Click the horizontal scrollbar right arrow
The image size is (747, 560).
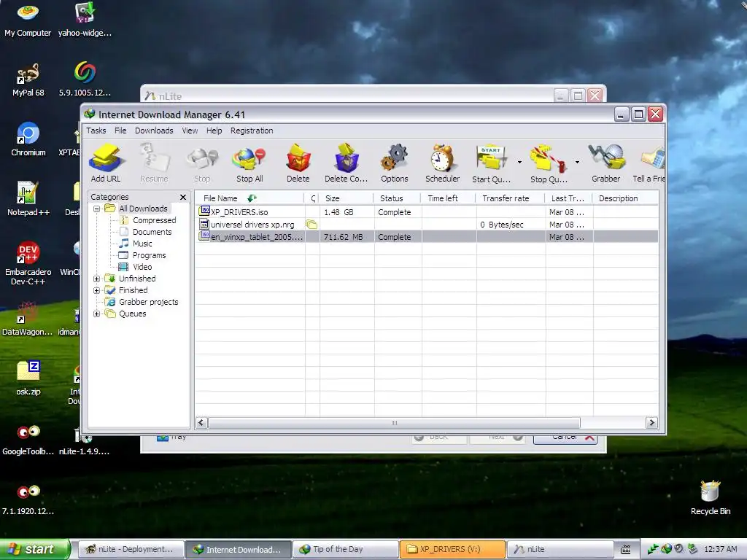tap(651, 422)
